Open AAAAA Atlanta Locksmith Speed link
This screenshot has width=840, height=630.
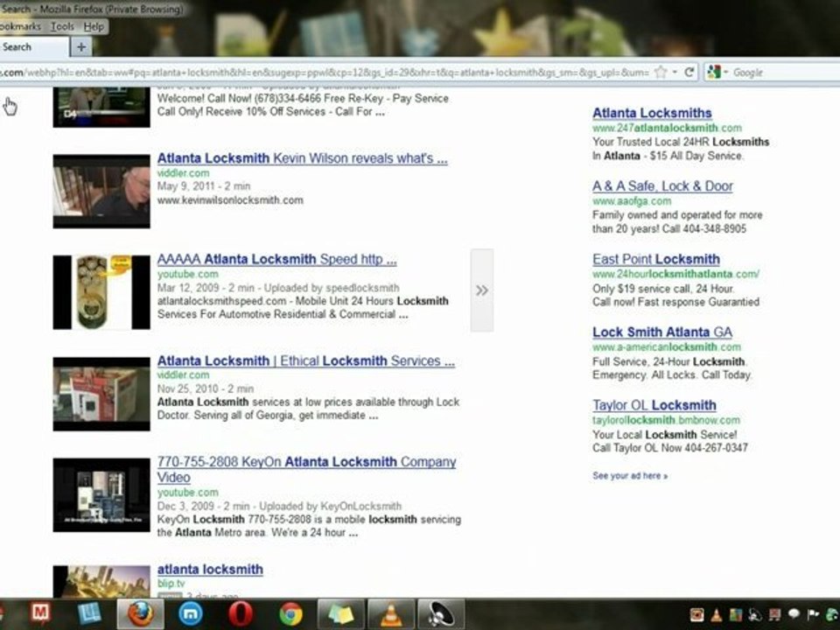coord(277,259)
